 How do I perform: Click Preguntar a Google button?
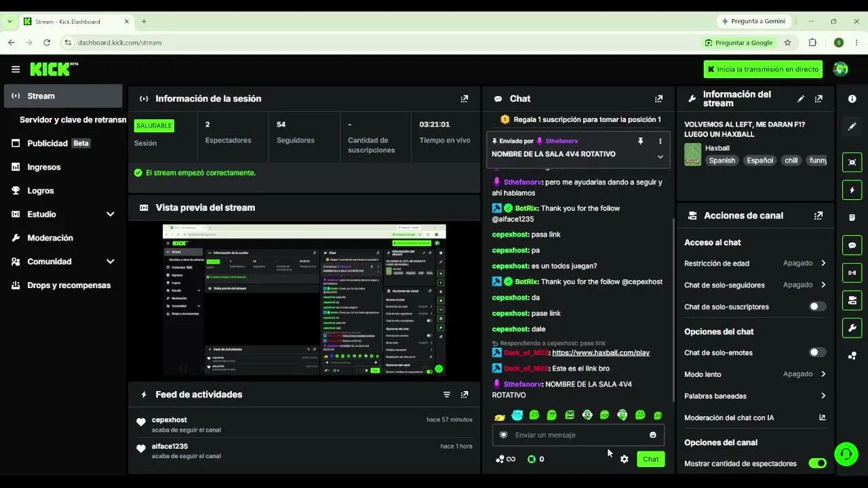point(738,43)
